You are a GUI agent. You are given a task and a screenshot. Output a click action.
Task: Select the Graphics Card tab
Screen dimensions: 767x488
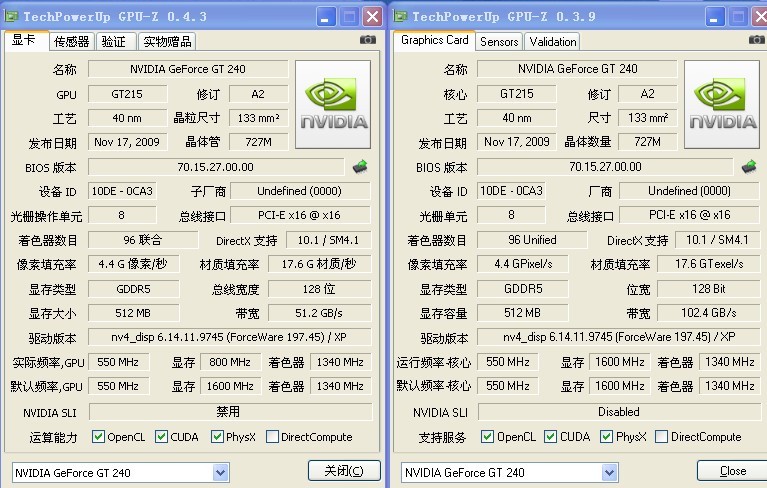(x=434, y=40)
